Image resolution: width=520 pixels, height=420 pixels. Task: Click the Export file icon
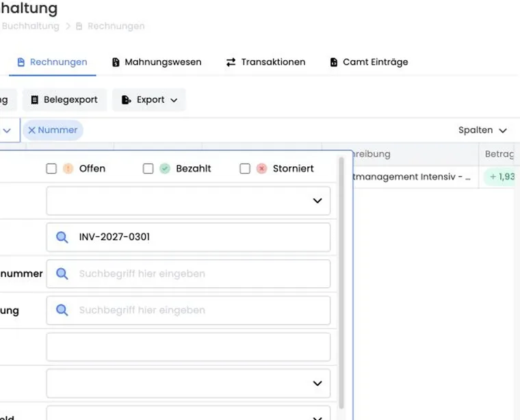pyautogui.click(x=126, y=100)
